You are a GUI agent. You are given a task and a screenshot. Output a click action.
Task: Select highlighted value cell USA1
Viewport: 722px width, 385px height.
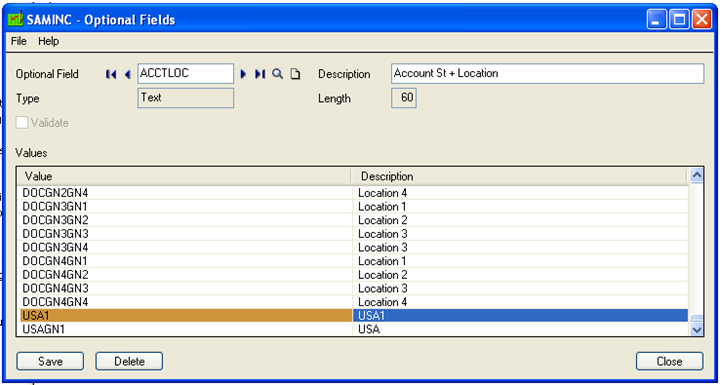pos(186,316)
